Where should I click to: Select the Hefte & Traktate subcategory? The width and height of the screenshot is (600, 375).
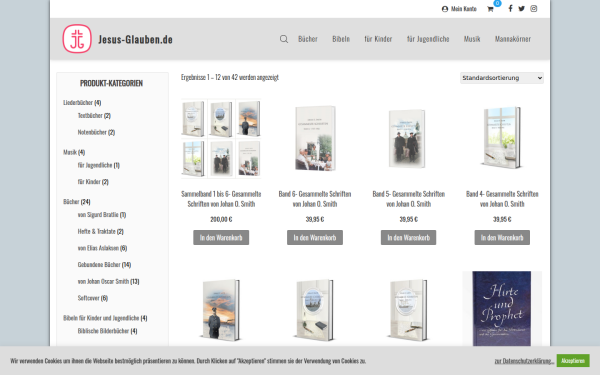[96, 232]
